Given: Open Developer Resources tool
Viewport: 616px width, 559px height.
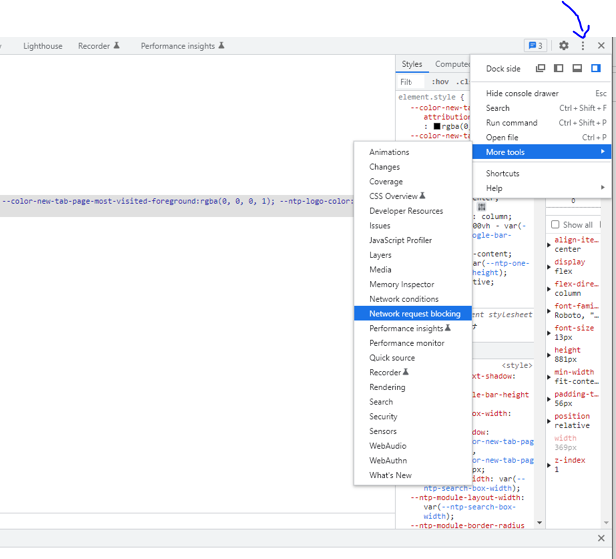Looking at the screenshot, I should tap(413, 211).
